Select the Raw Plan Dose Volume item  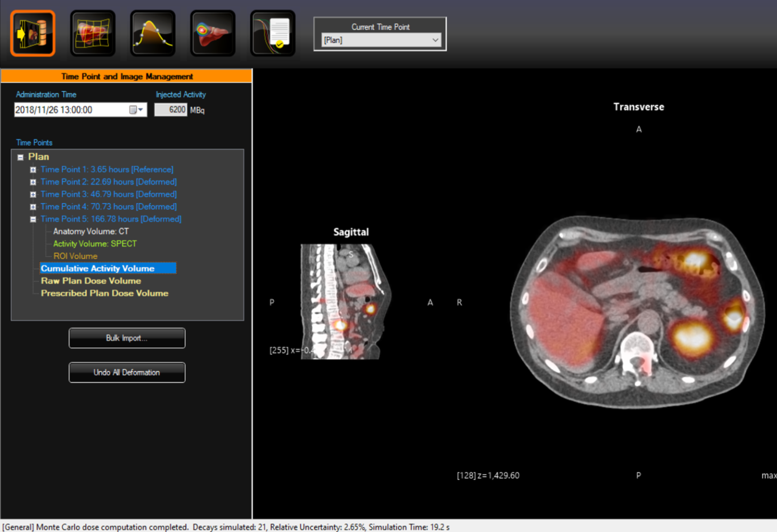tap(91, 281)
